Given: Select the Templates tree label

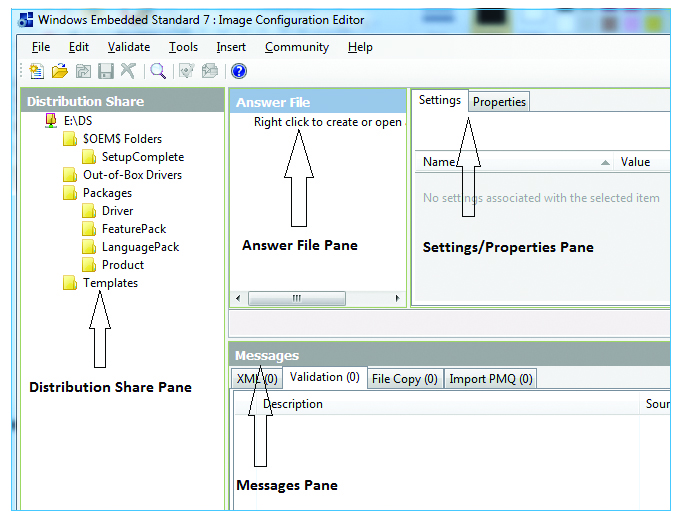Looking at the screenshot, I should 110,283.
